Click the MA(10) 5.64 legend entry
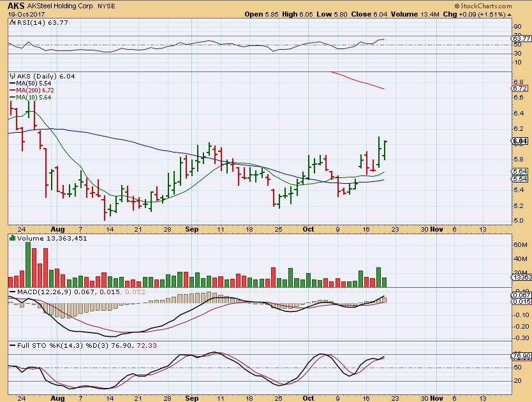The width and height of the screenshot is (532, 402). pyautogui.click(x=31, y=98)
